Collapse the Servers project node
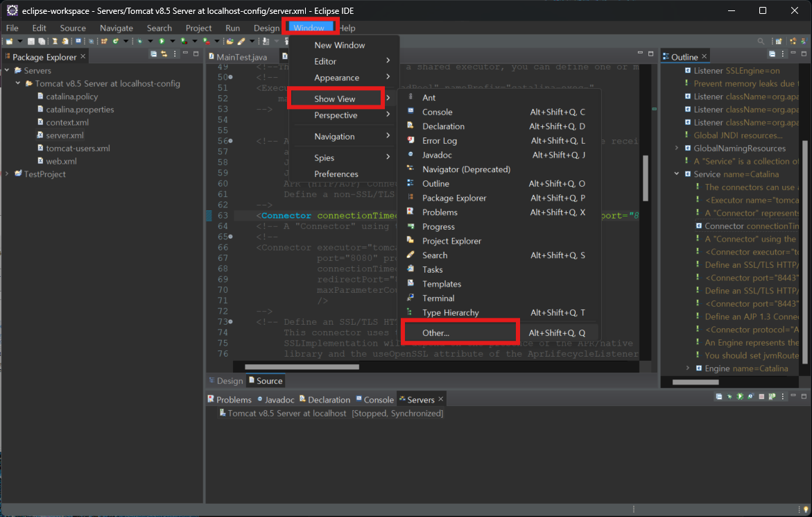Image resolution: width=812 pixels, height=517 pixels. [7, 70]
